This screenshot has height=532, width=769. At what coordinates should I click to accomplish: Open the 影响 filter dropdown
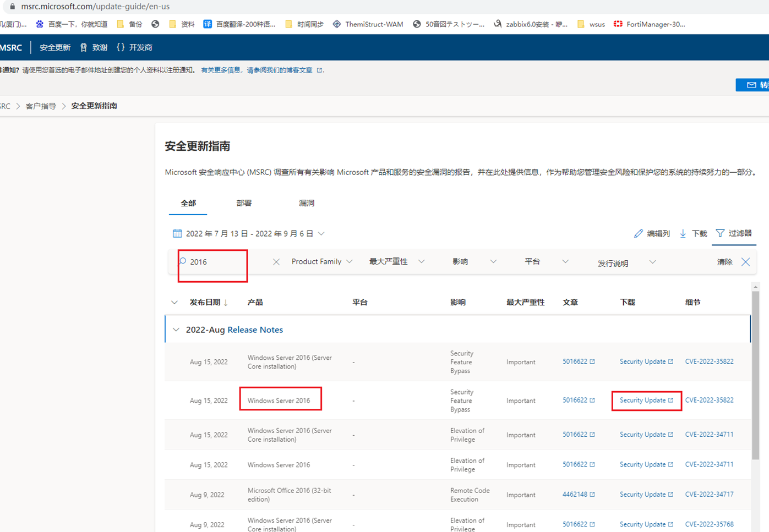tap(475, 261)
